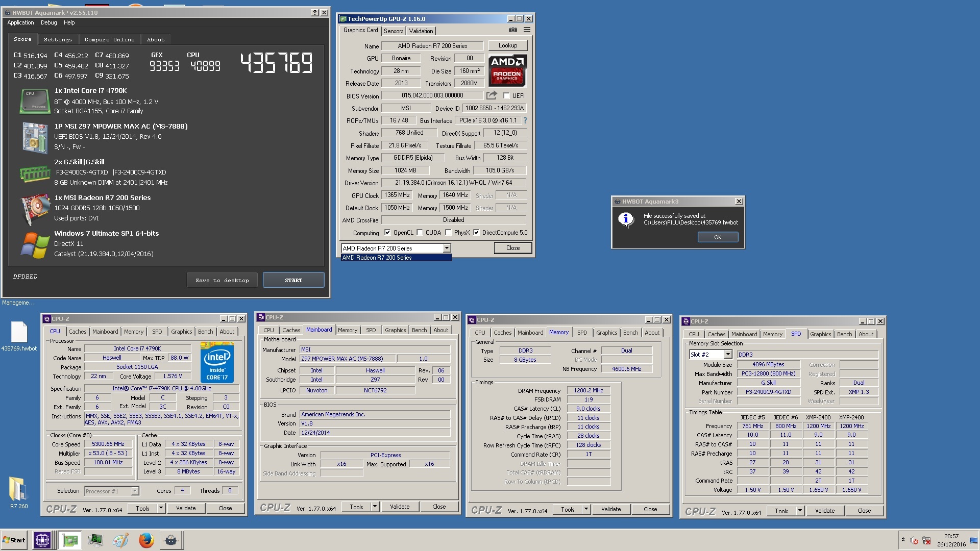Image resolution: width=980 pixels, height=551 pixels.
Task: Toggle the PhysX checkbox
Action: pyautogui.click(x=448, y=233)
